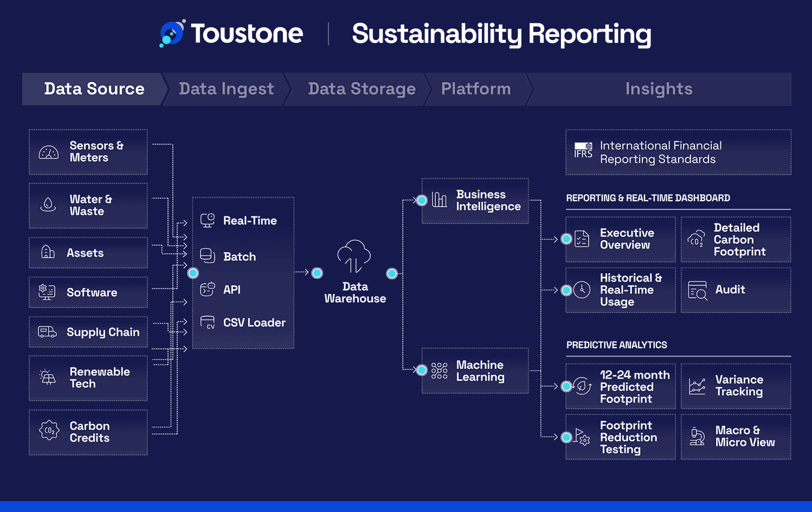Screen dimensions: 812x512
Task: Click the Data Warehouse cloud icon
Action: point(354,257)
